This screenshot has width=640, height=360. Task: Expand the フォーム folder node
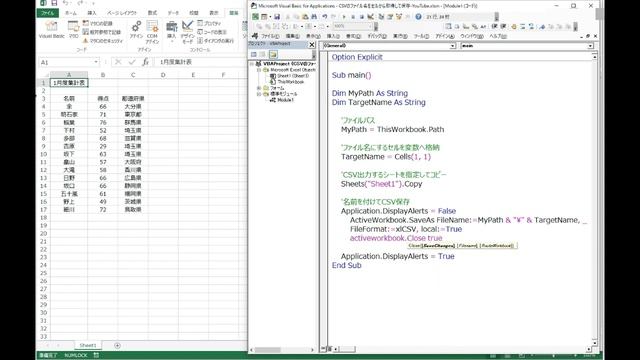tap(259, 88)
